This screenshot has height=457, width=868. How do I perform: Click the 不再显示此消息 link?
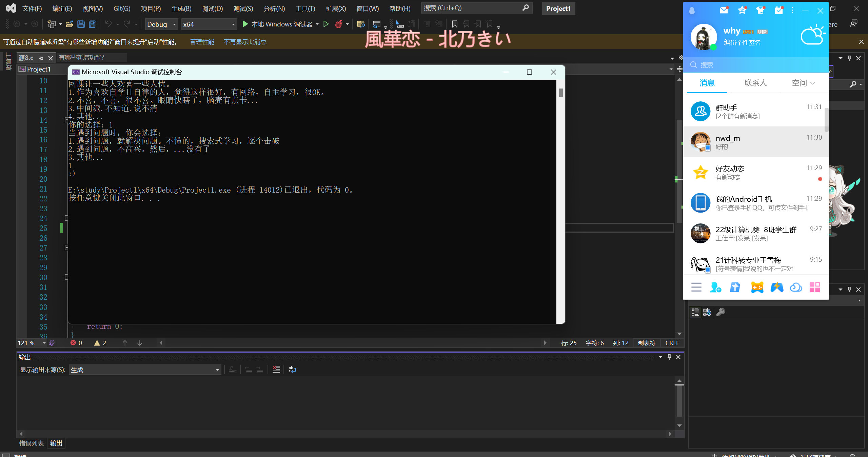(245, 42)
